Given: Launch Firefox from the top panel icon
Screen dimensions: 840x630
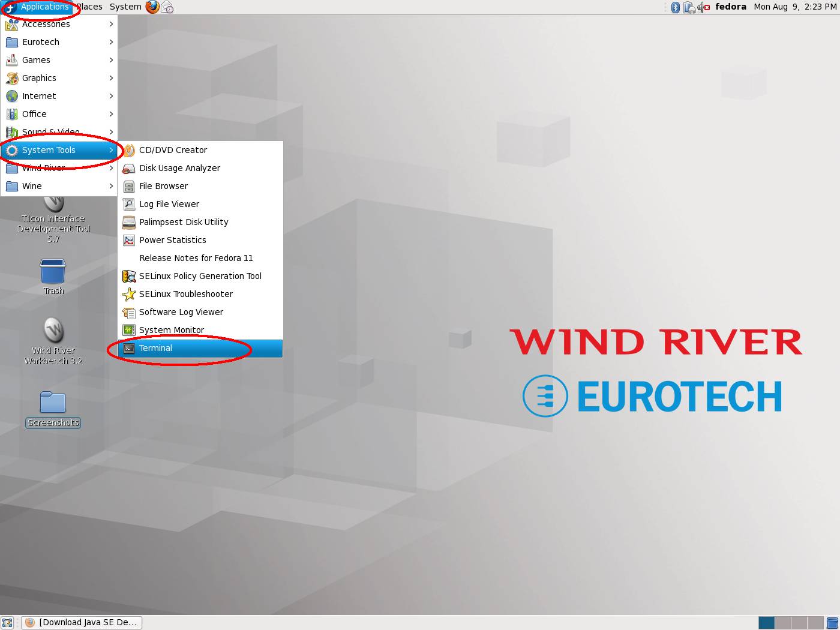Looking at the screenshot, I should click(153, 7).
